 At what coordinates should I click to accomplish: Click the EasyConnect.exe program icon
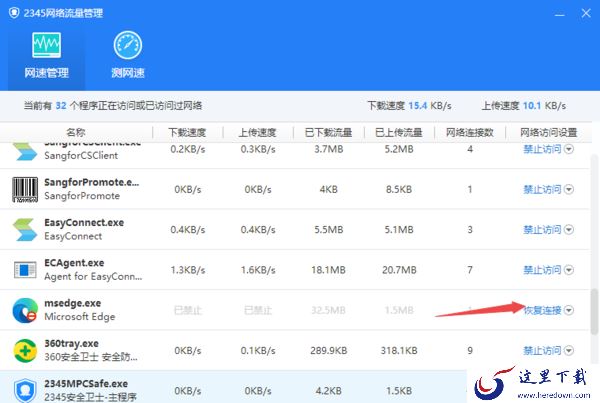25,230
